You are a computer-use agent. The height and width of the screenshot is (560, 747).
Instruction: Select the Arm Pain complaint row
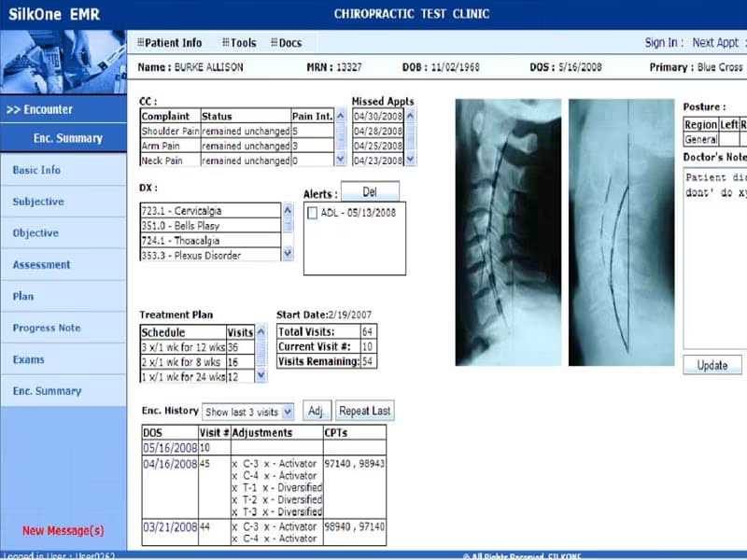237,146
